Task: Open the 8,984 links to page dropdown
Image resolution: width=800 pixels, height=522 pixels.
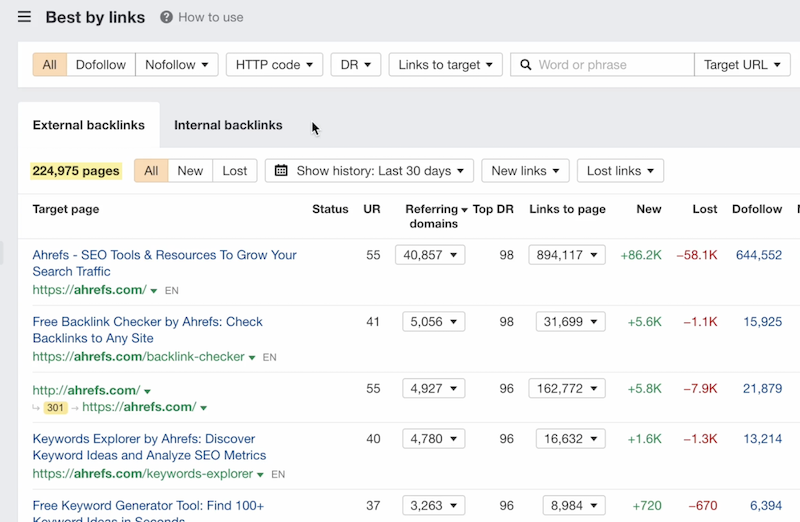Action: click(574, 506)
